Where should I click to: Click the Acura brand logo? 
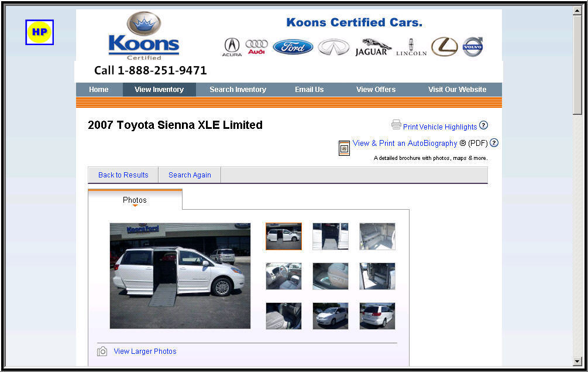tap(232, 47)
